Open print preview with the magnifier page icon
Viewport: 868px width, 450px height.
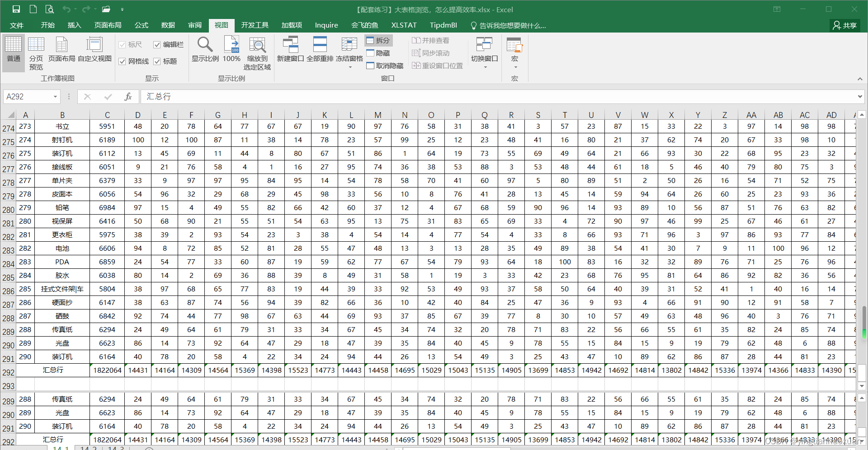coord(50,9)
